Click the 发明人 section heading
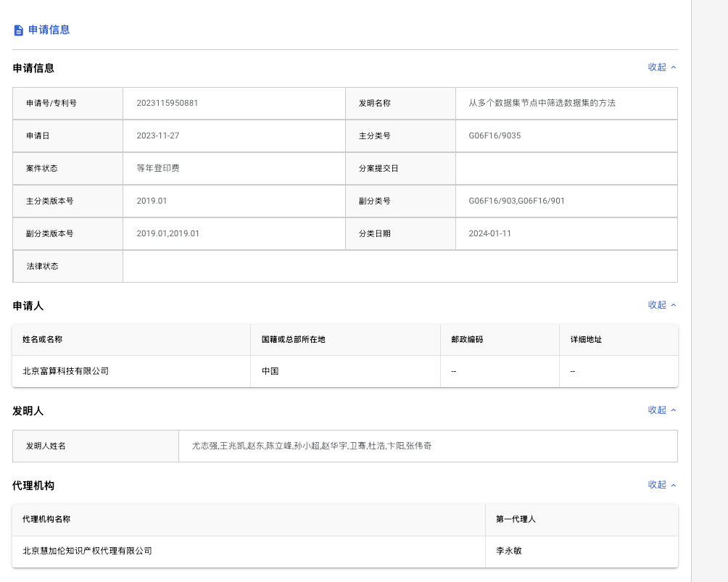 [x=28, y=411]
